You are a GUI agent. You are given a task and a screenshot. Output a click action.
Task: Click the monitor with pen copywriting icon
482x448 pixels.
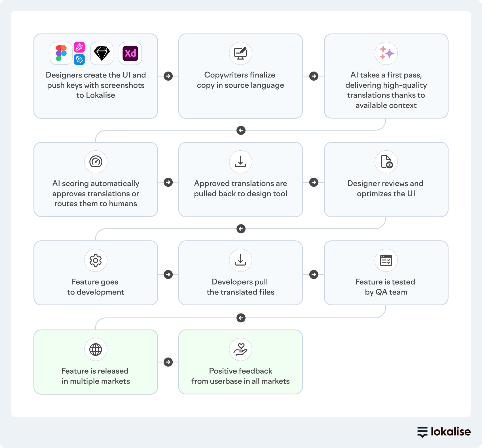[x=241, y=53]
